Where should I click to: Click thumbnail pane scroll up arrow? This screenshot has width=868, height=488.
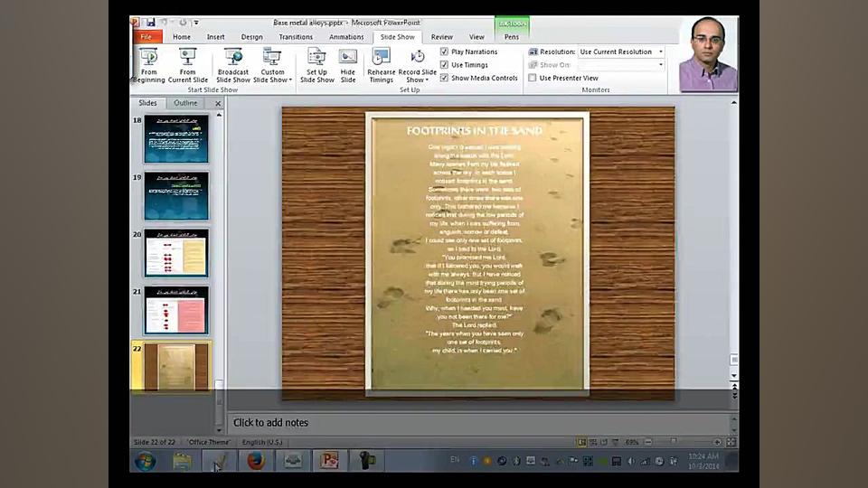pos(219,115)
